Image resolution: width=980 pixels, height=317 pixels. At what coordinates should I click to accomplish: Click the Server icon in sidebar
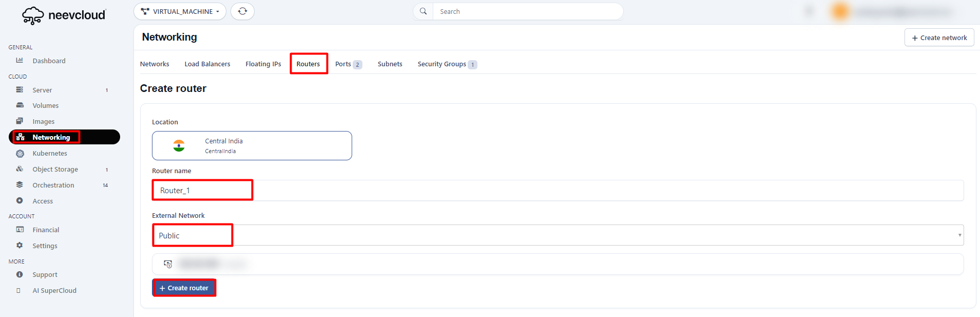pyautogui.click(x=20, y=90)
